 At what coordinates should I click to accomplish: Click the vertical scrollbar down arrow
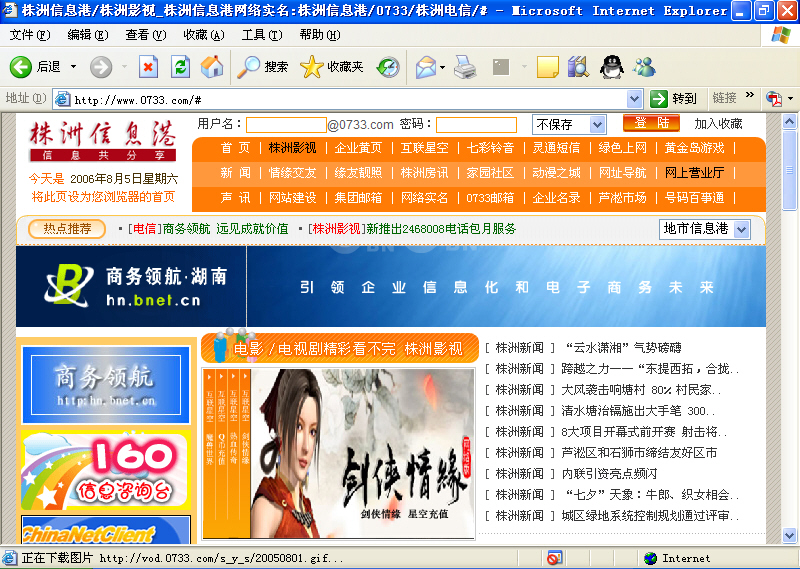point(789,535)
